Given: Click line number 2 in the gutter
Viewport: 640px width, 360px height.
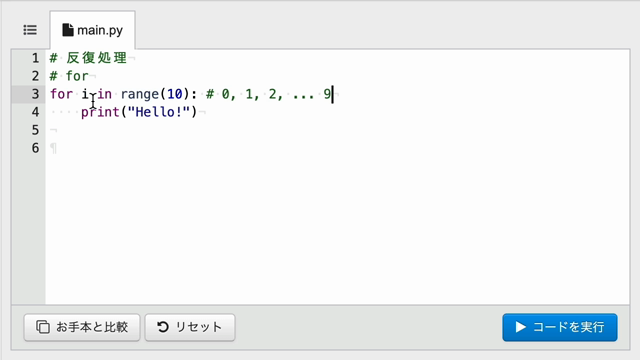Looking at the screenshot, I should 36,76.
